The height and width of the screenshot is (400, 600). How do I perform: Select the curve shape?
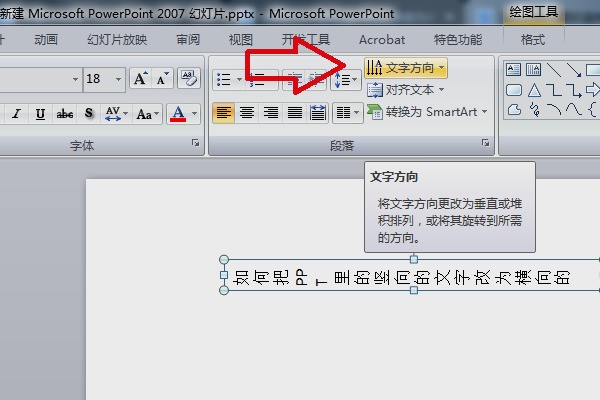574,110
